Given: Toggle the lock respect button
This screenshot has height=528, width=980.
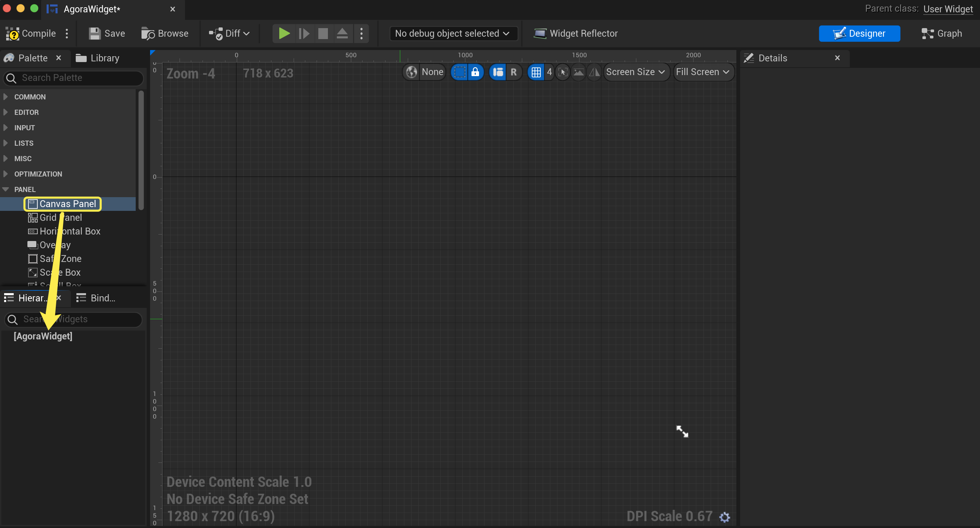Looking at the screenshot, I should 475,72.
